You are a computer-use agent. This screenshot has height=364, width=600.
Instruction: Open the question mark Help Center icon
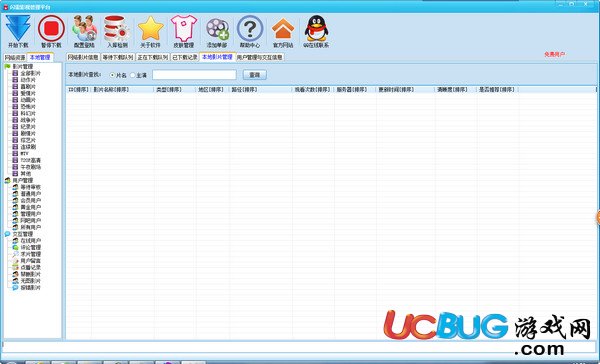(250, 28)
